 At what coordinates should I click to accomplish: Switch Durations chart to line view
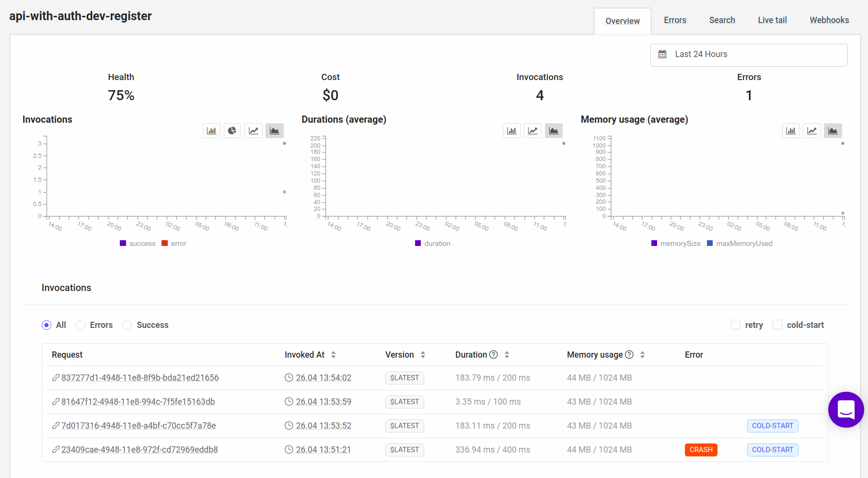click(x=532, y=130)
